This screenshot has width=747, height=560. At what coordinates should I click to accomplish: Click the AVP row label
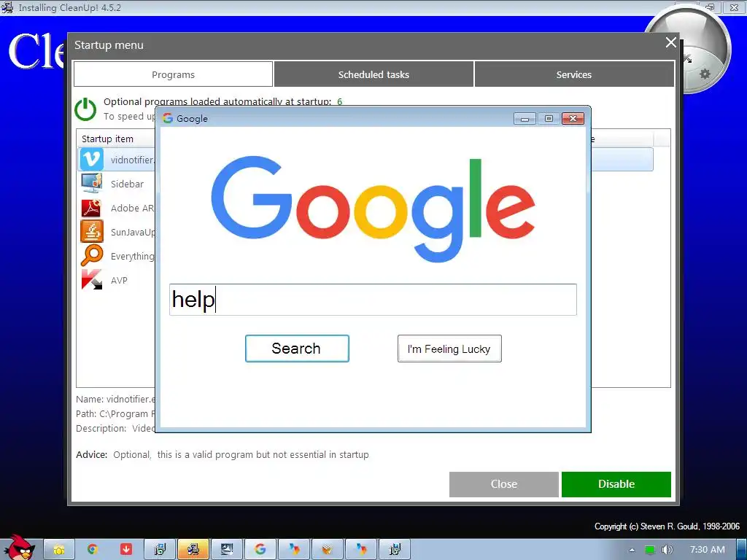coord(119,281)
